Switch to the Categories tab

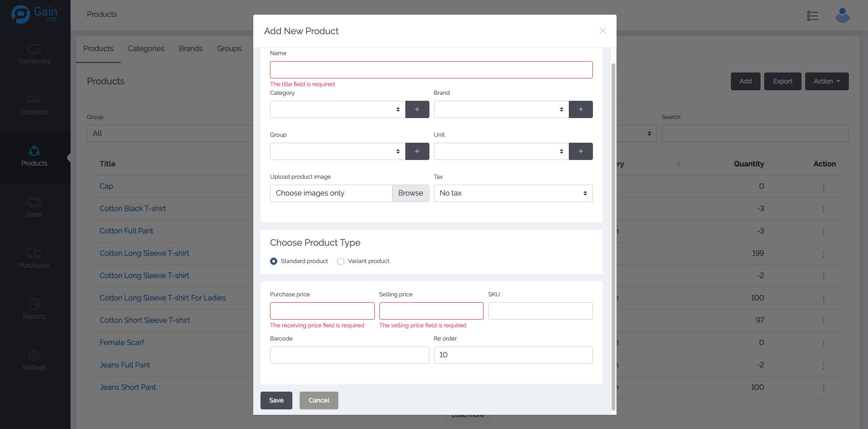(x=146, y=48)
